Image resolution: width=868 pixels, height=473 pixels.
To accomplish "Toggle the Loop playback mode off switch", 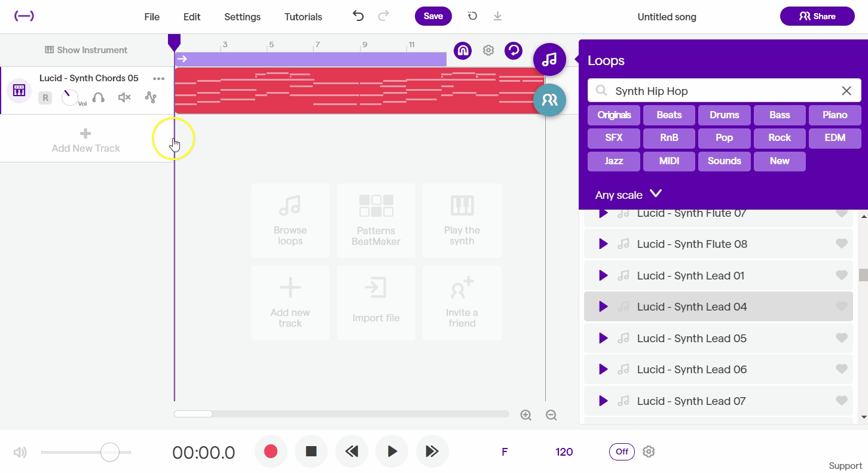I will click(x=622, y=451).
